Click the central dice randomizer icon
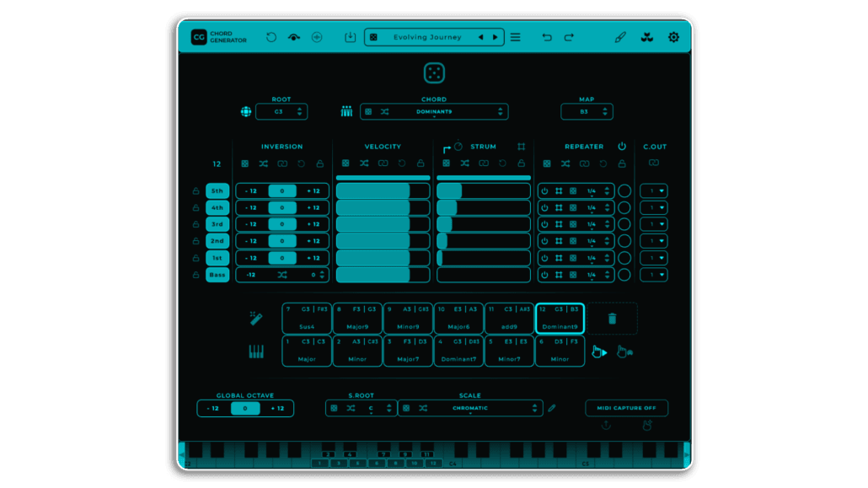This screenshot has width=868, height=488. click(x=433, y=74)
